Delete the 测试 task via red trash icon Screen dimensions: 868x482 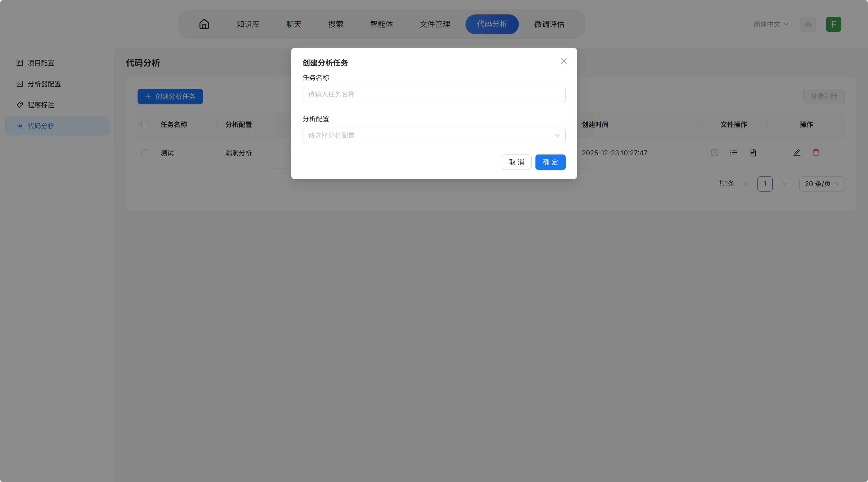point(816,153)
